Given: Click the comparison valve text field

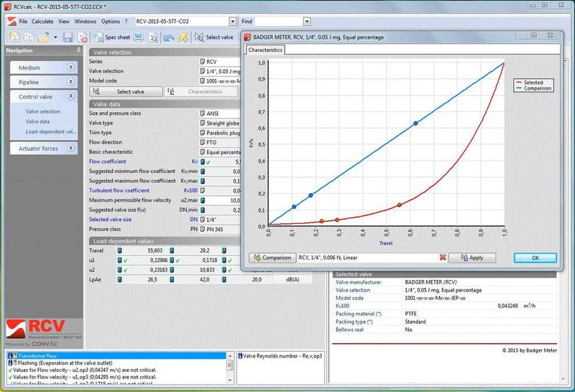Looking at the screenshot, I should [368, 258].
